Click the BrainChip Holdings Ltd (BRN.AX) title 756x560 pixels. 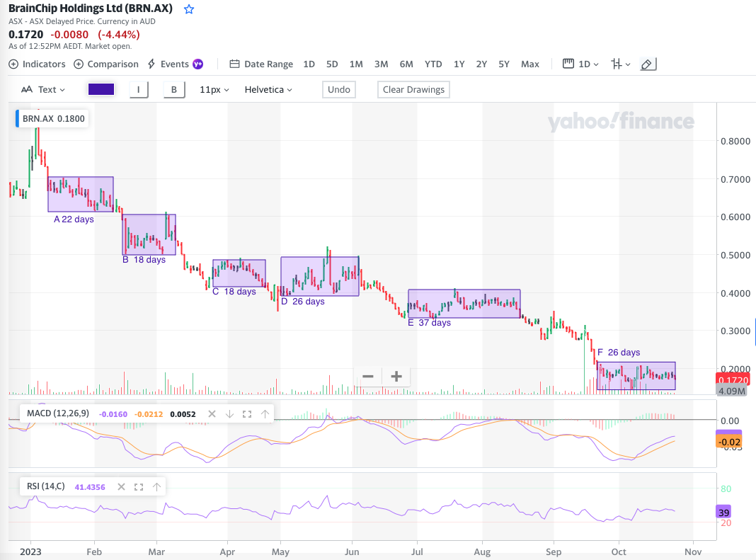coord(91,8)
